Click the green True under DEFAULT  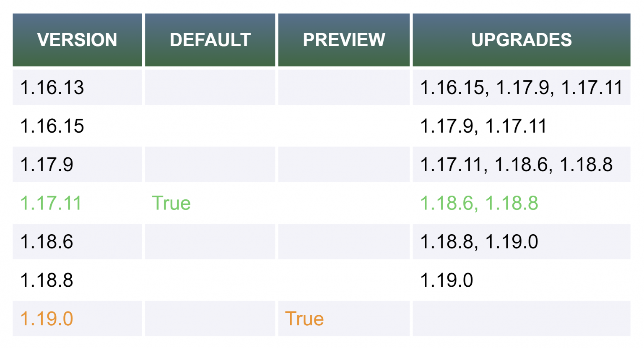(x=171, y=203)
